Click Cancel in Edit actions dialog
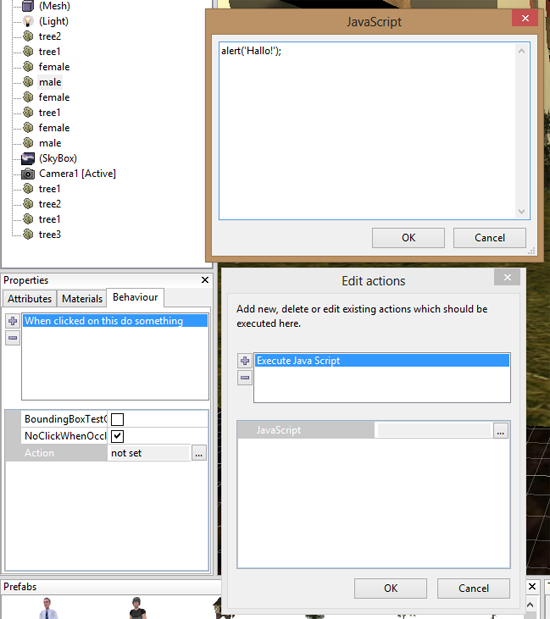Viewport: 550px width, 619px height. click(473, 588)
